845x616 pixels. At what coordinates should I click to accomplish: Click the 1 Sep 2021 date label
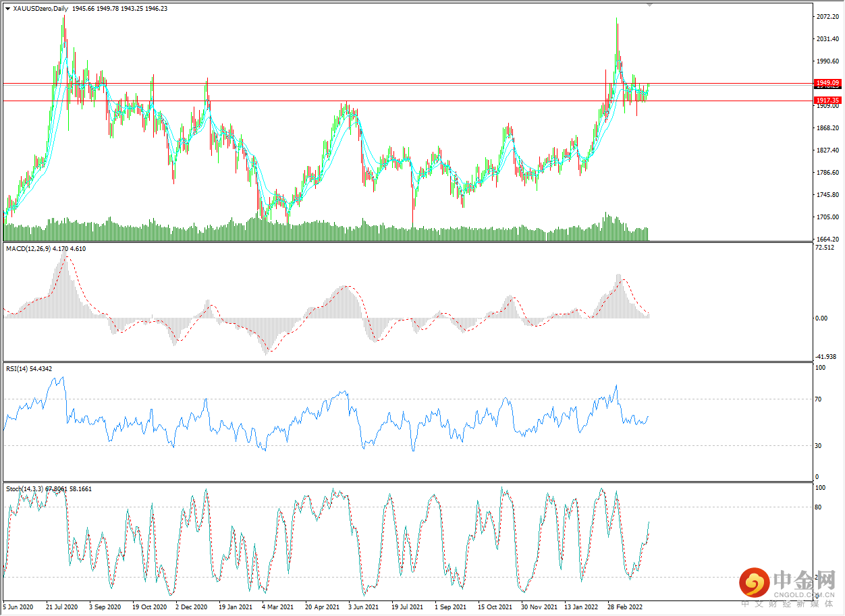[x=450, y=607]
